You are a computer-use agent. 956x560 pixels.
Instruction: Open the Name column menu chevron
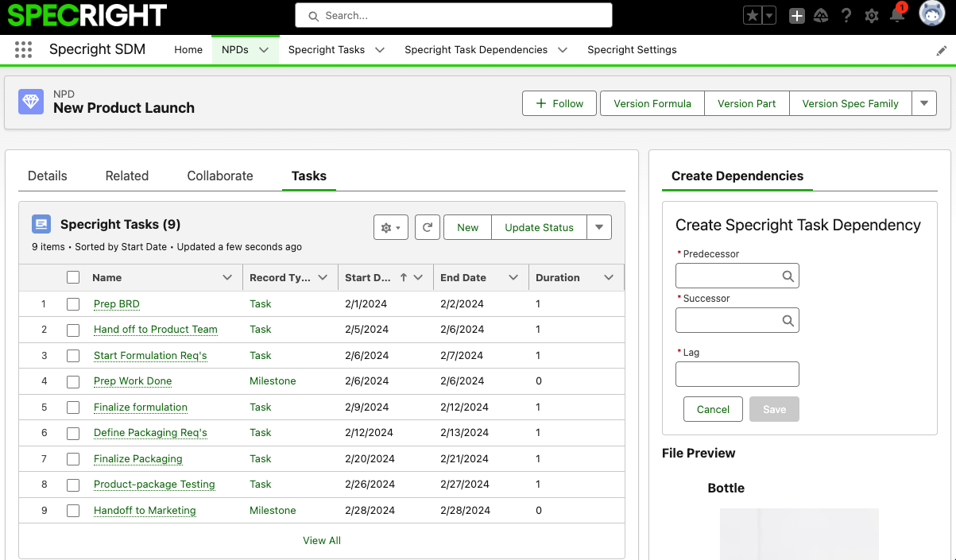(x=227, y=277)
